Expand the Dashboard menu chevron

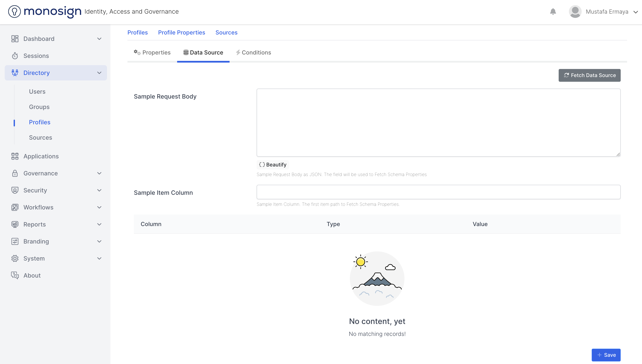tap(99, 39)
